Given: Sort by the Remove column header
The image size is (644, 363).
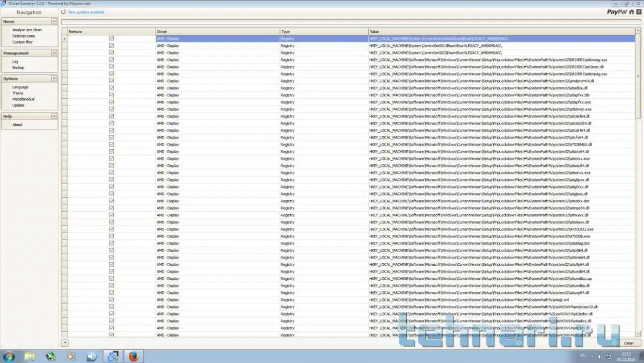Looking at the screenshot, I should pyautogui.click(x=111, y=32).
